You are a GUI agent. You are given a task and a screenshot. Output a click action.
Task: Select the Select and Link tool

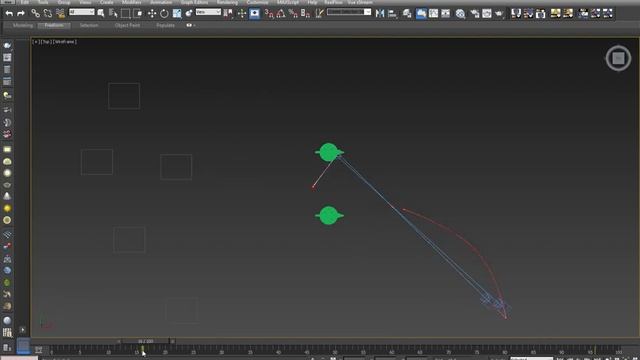[36, 13]
